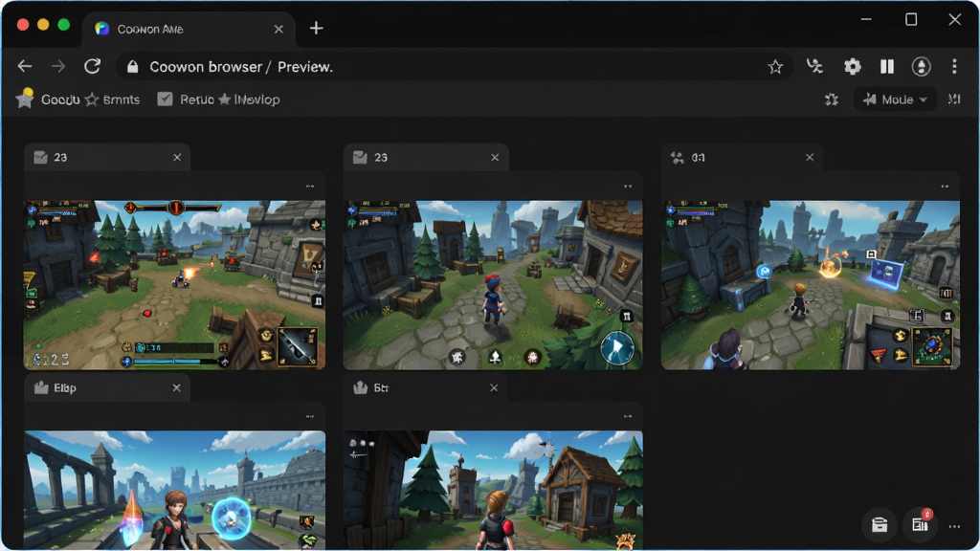Image resolution: width=980 pixels, height=551 pixels.
Task: Click the forward navigation arrow
Action: [58, 66]
